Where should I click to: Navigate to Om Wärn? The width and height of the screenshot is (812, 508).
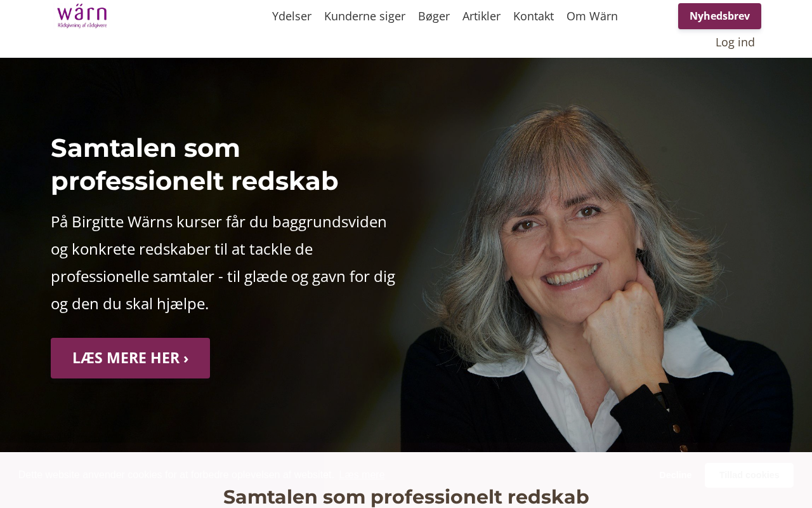pyautogui.click(x=592, y=16)
